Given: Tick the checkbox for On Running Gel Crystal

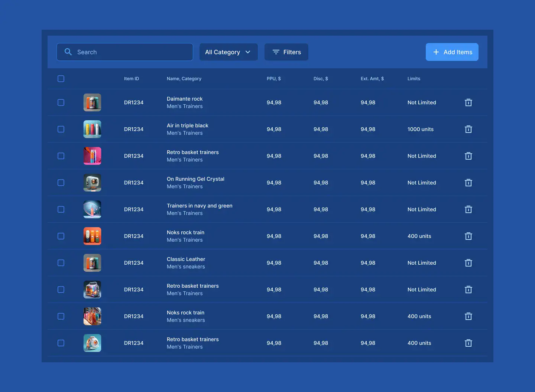Looking at the screenshot, I should [x=61, y=183].
